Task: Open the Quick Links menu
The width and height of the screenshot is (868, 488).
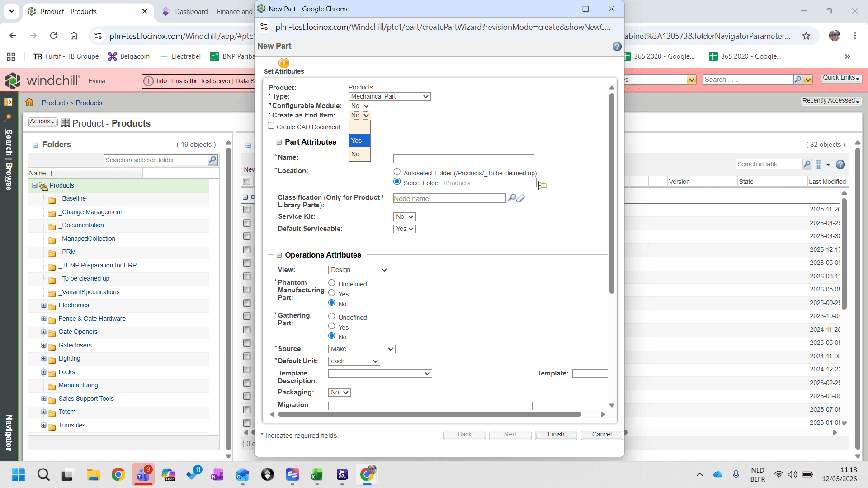Action: (x=840, y=78)
